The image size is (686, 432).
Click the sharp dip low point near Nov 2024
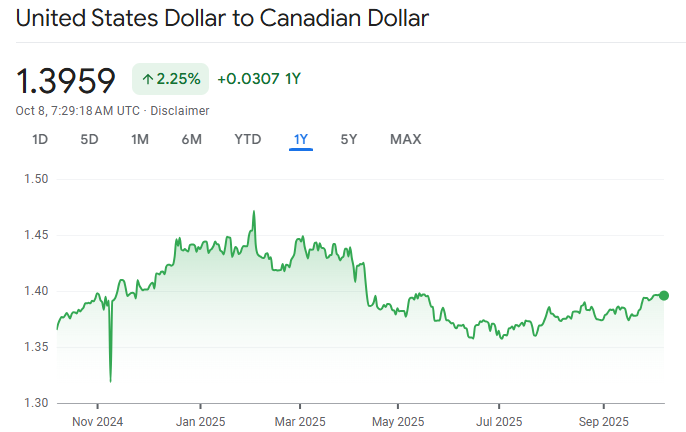click(110, 381)
